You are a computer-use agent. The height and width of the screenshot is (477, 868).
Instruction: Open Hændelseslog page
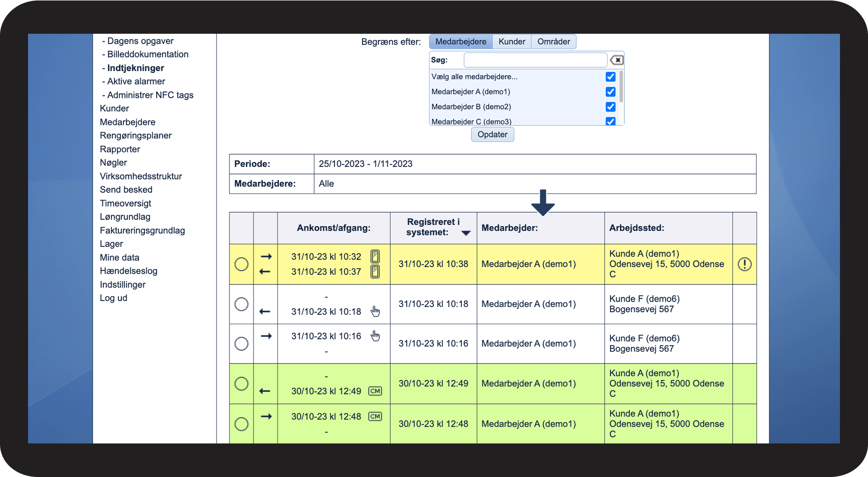pos(129,271)
